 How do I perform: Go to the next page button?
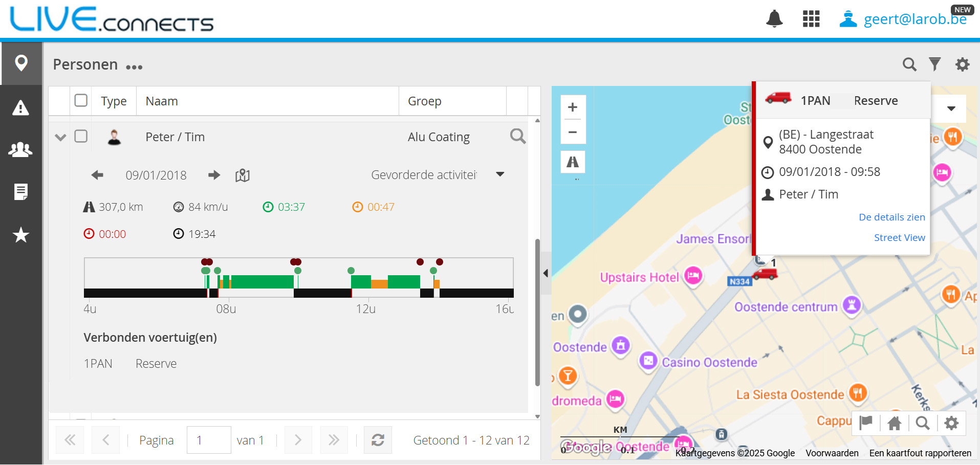coord(298,440)
